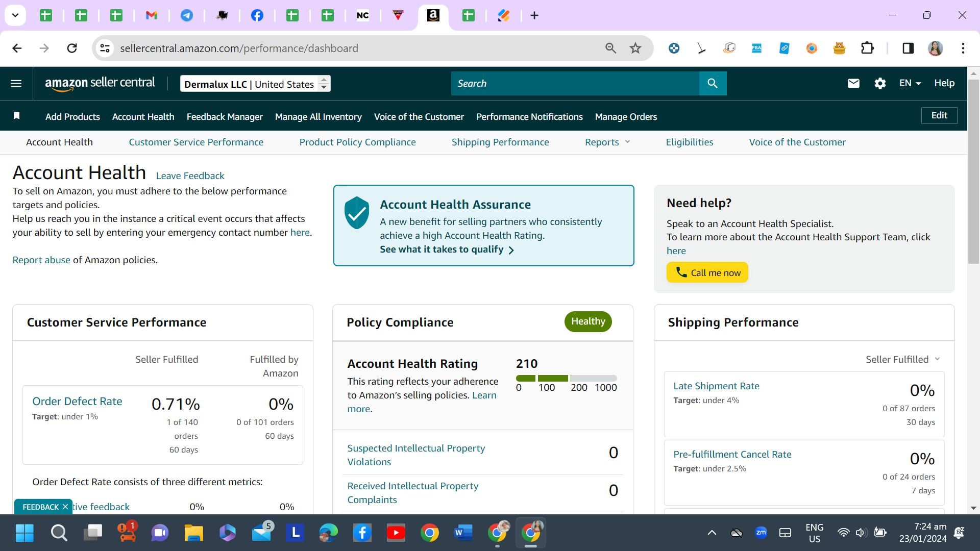Open Suspected Intellectual Property Violations link
The height and width of the screenshot is (551, 980).
pos(416,455)
